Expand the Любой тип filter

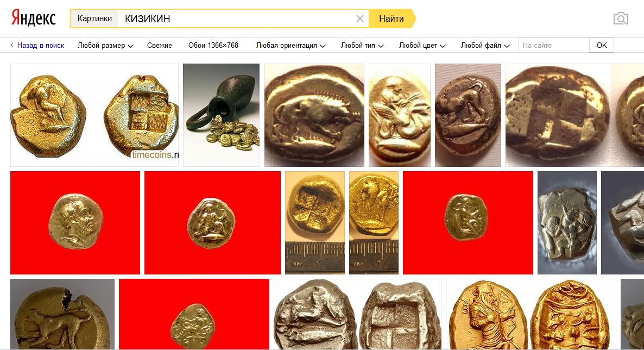point(362,46)
